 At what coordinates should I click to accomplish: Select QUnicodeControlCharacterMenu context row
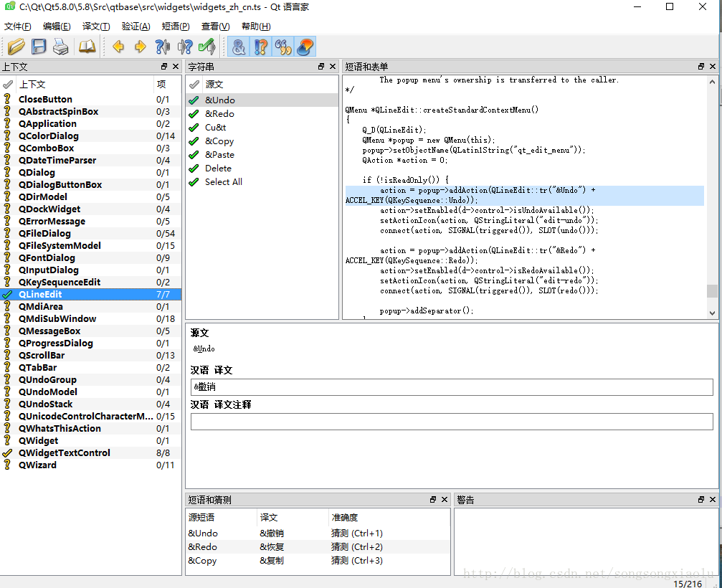pyautogui.click(x=91, y=416)
